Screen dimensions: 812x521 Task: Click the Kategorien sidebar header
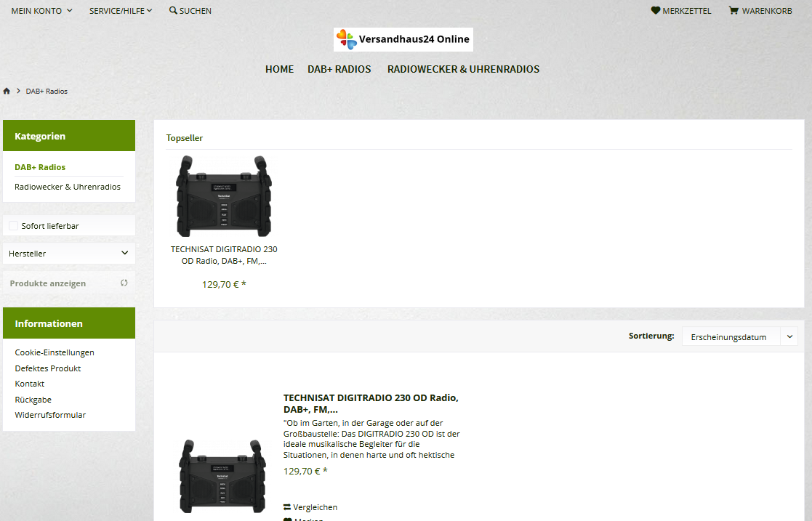click(69, 136)
